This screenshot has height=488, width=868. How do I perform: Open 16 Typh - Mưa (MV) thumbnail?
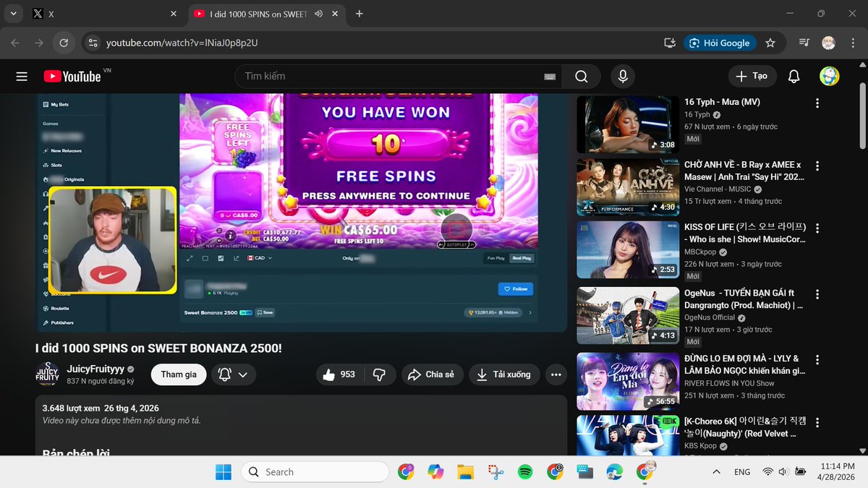coord(629,124)
